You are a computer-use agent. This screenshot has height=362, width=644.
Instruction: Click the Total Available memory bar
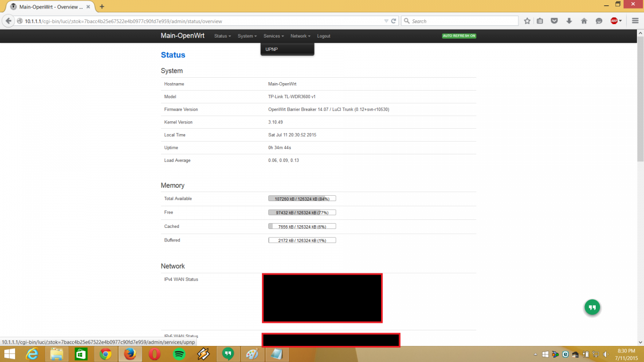pyautogui.click(x=302, y=198)
